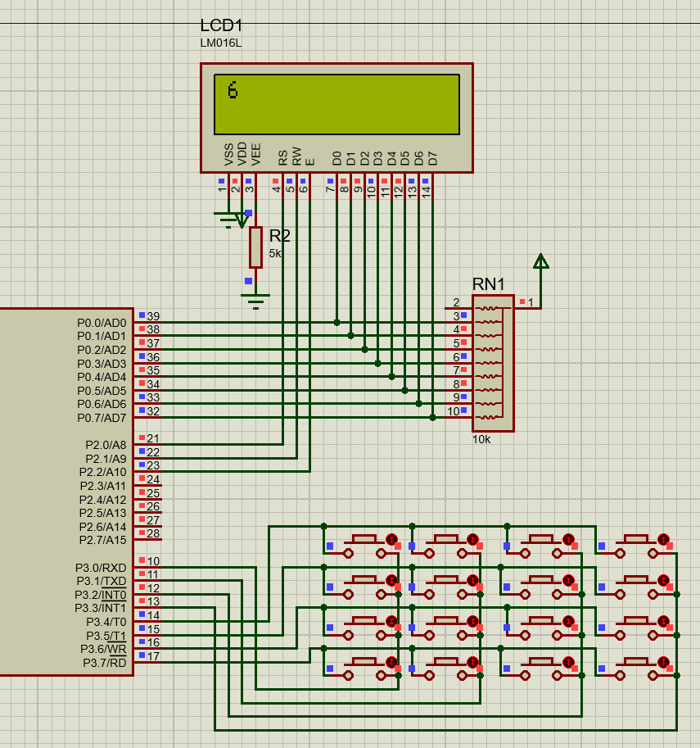700x748 pixels.
Task: Toggle latch dot on bottom-right keypad button
Action: click(x=663, y=661)
